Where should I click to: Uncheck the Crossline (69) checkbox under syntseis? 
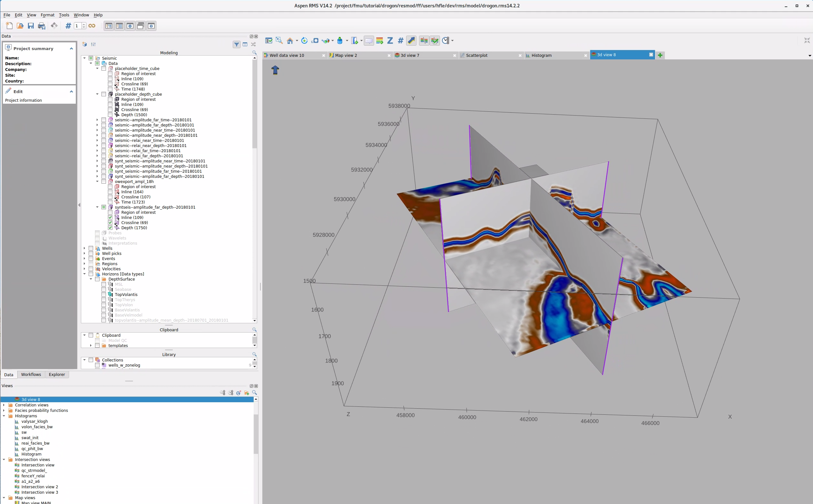[x=110, y=223]
